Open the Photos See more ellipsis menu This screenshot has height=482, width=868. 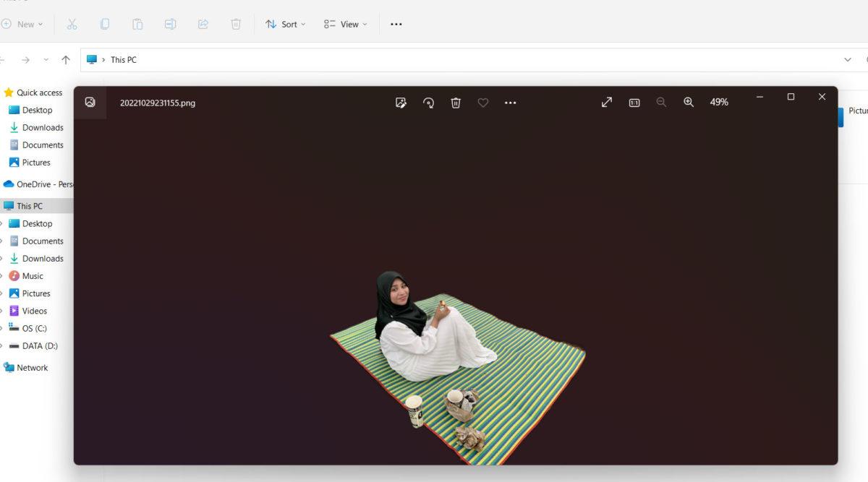(511, 103)
